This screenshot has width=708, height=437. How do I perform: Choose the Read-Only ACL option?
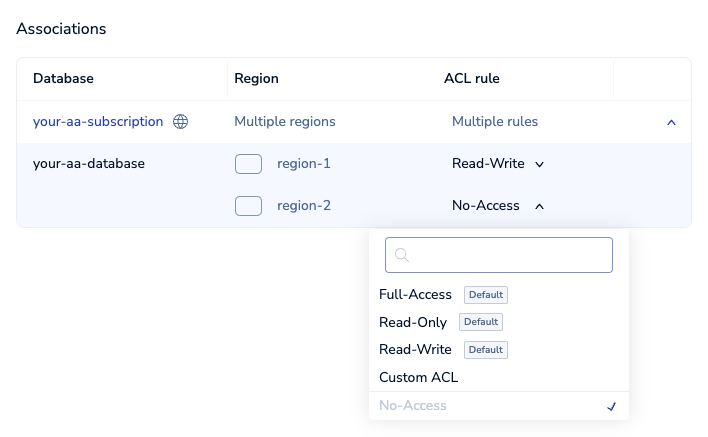click(413, 322)
